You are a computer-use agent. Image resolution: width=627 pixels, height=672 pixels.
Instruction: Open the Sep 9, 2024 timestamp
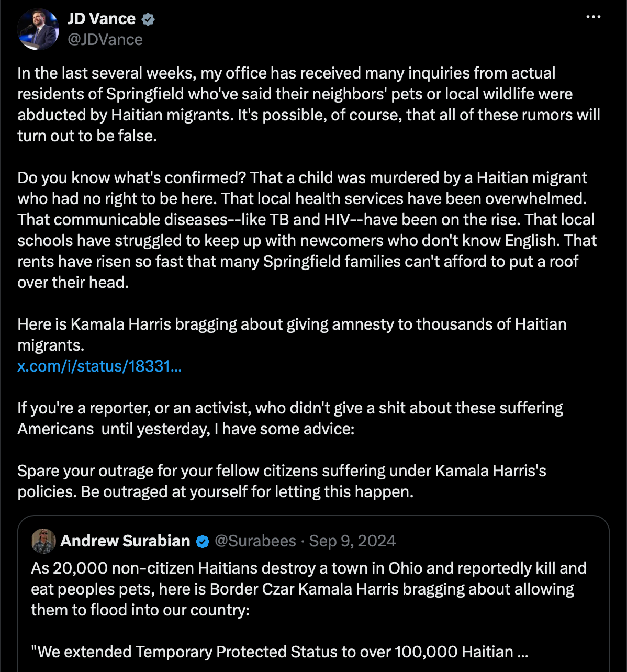(352, 541)
